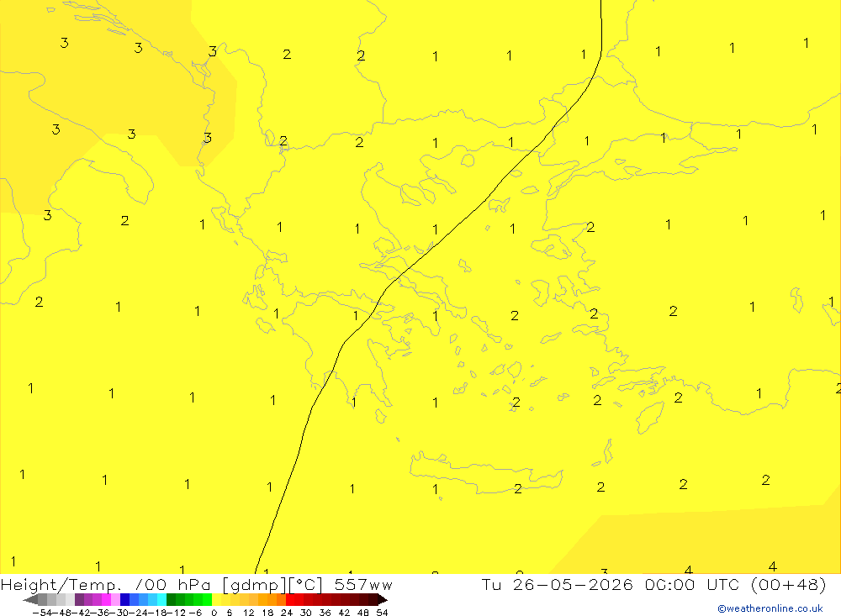Viewport: 841px width, 616px height.
Task: Click the darkest green swatch in the legend
Action: pyautogui.click(x=171, y=599)
